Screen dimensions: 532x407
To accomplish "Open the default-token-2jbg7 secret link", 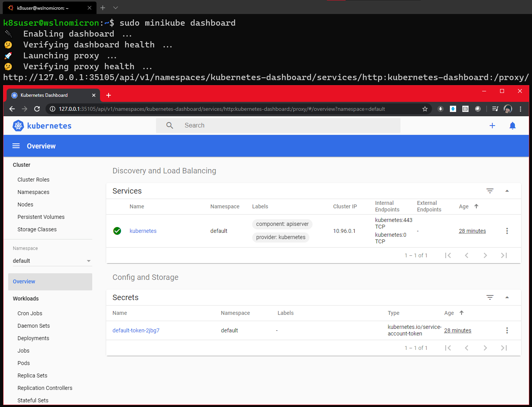I will (136, 330).
